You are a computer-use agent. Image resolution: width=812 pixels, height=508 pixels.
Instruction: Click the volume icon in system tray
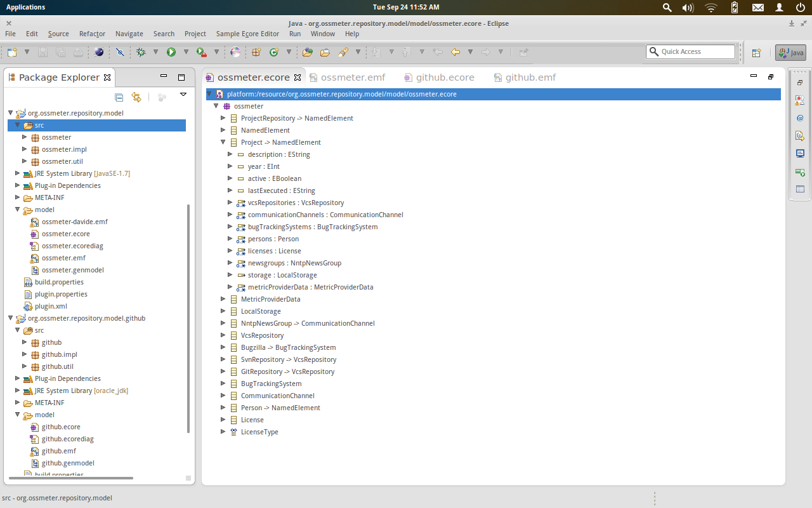(x=688, y=7)
